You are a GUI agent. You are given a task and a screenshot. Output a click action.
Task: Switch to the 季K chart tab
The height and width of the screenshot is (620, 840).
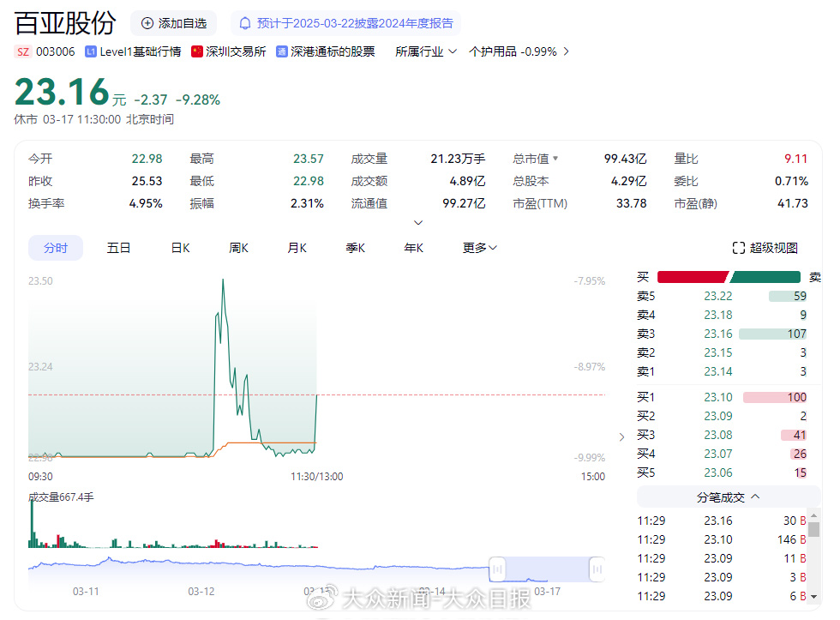click(x=355, y=248)
